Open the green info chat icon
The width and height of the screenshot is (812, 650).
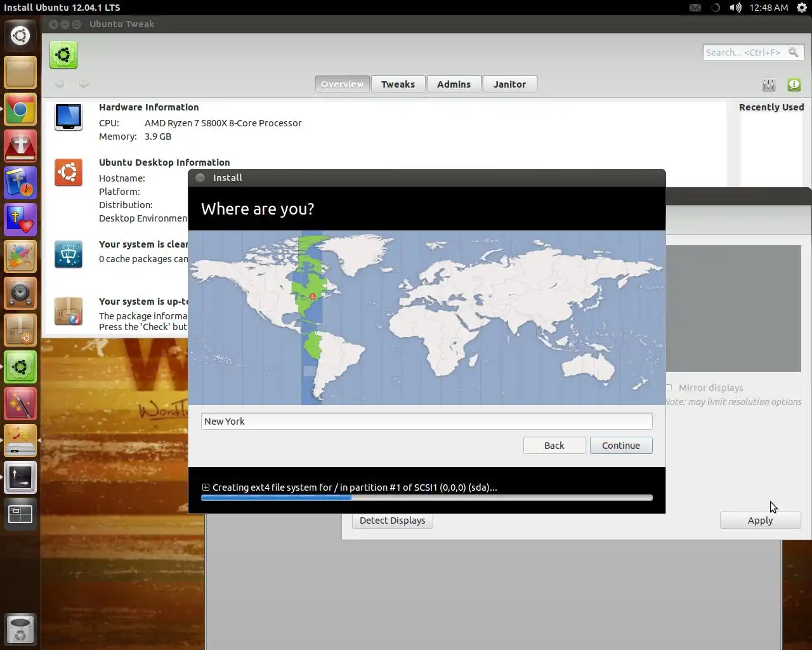[x=794, y=84]
